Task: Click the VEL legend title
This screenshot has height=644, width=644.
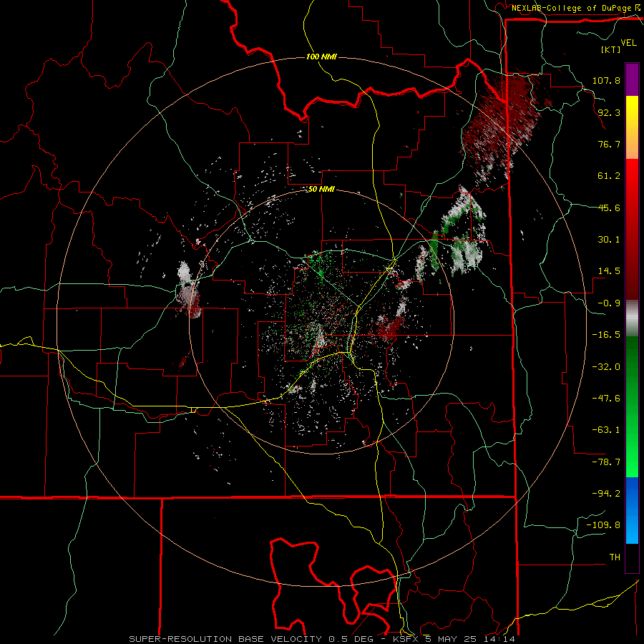Action: coord(628,43)
